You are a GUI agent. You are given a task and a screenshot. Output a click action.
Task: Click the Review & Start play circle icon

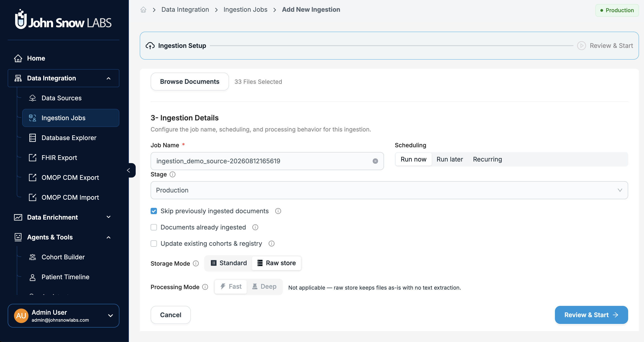click(x=582, y=46)
